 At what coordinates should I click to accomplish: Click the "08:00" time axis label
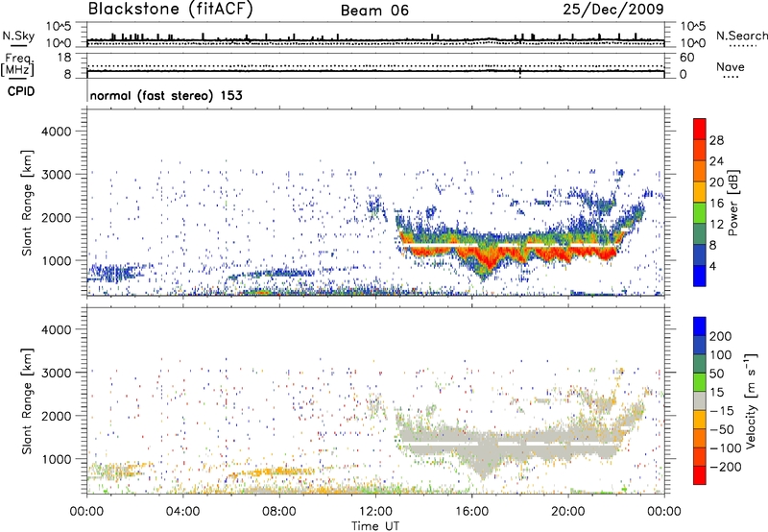[x=279, y=512]
